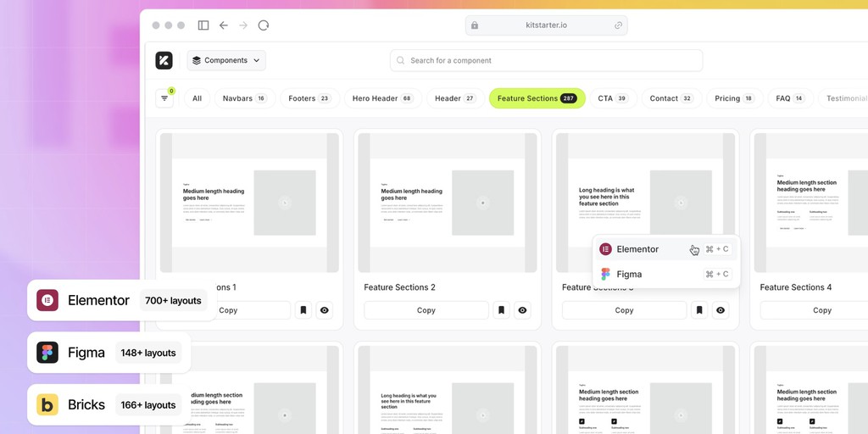This screenshot has height=434, width=868.
Task: Preview Feature Sections 2 with eye icon
Action: point(522,310)
